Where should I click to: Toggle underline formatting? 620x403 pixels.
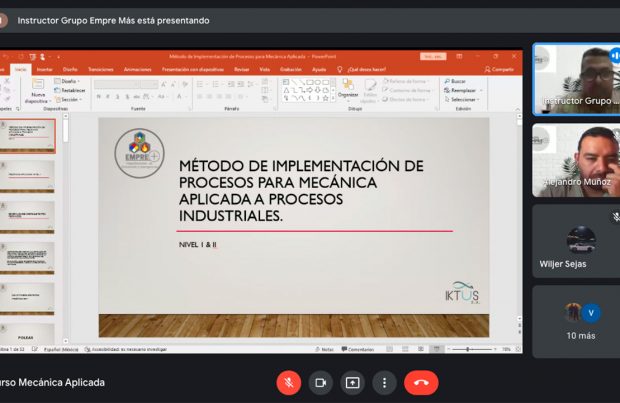click(117, 96)
